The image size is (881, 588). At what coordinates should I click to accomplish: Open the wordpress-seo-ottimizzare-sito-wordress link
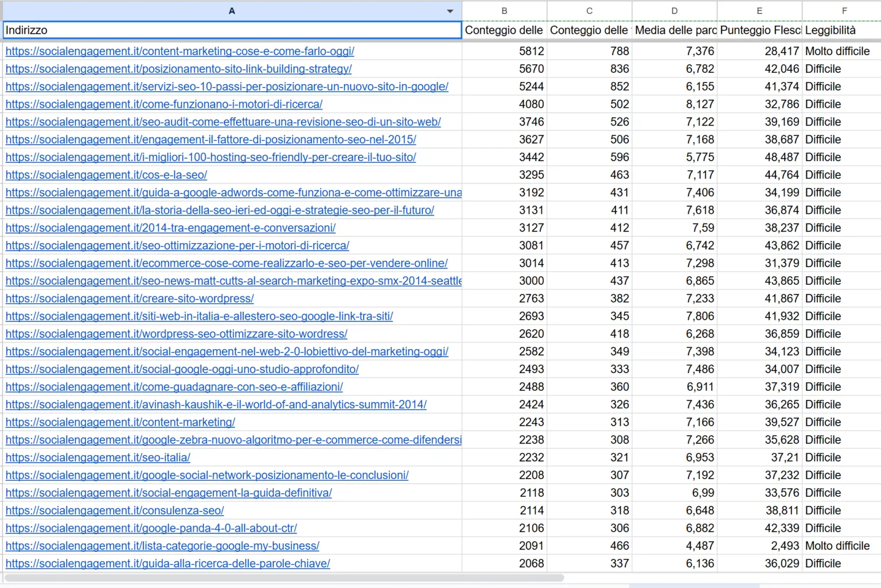coord(176,334)
